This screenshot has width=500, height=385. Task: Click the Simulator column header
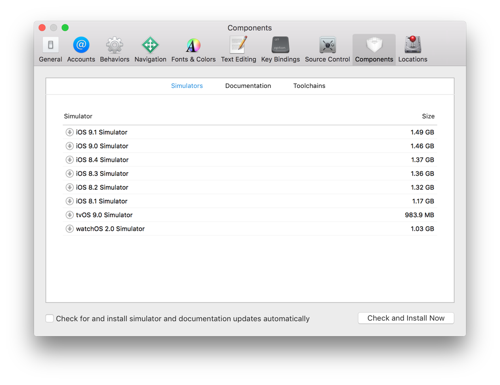pyautogui.click(x=78, y=116)
